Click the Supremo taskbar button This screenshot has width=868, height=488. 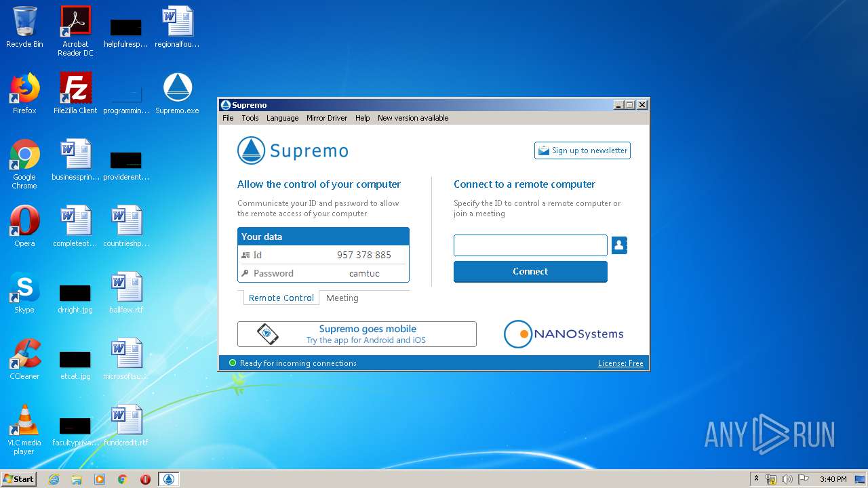point(169,479)
